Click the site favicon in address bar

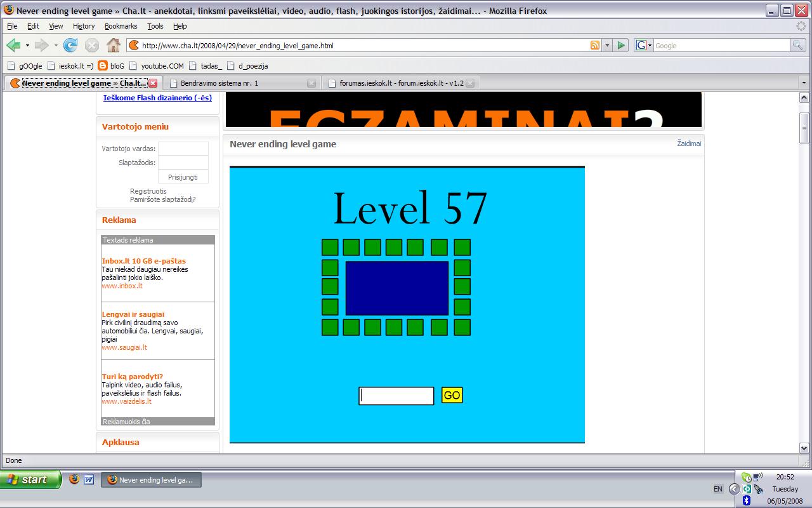133,45
